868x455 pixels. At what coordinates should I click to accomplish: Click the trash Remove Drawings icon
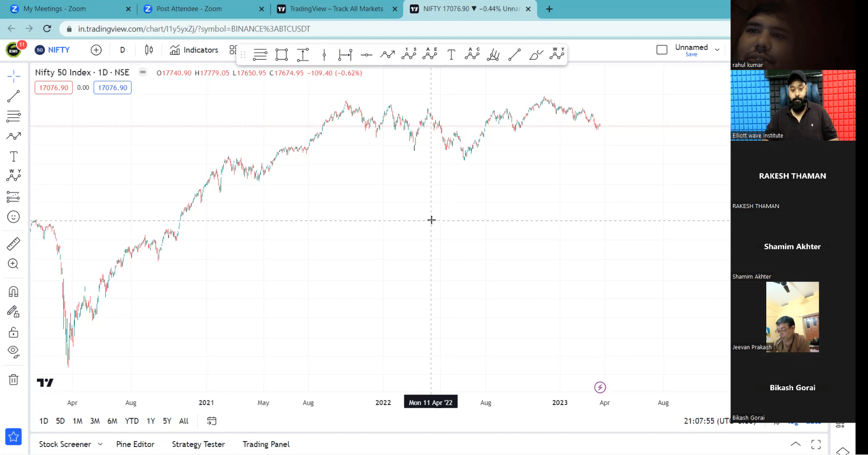click(x=13, y=380)
